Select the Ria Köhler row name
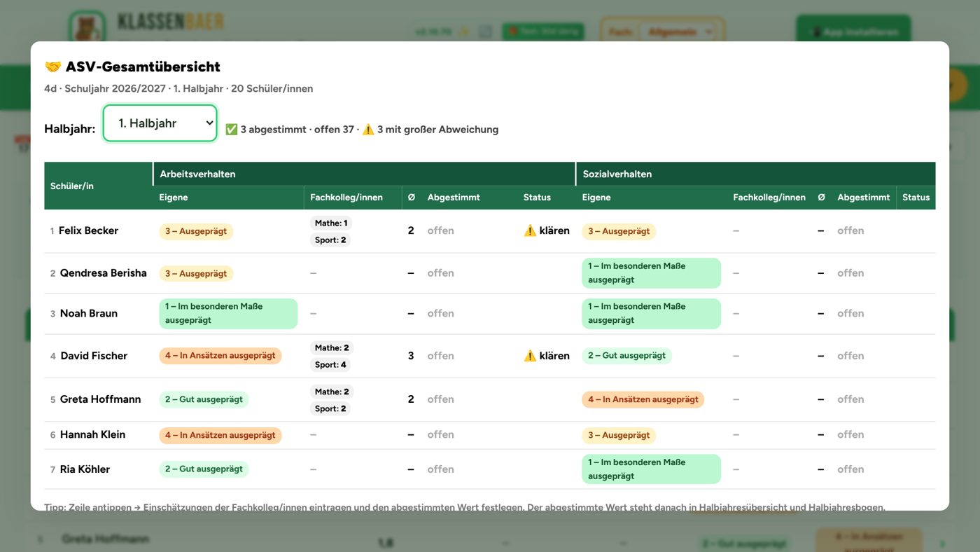This screenshot has width=980, height=552. click(85, 469)
